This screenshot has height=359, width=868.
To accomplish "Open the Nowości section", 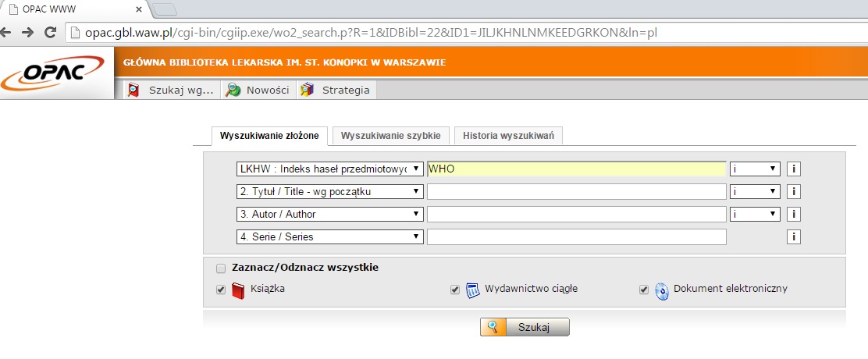I will [259, 91].
